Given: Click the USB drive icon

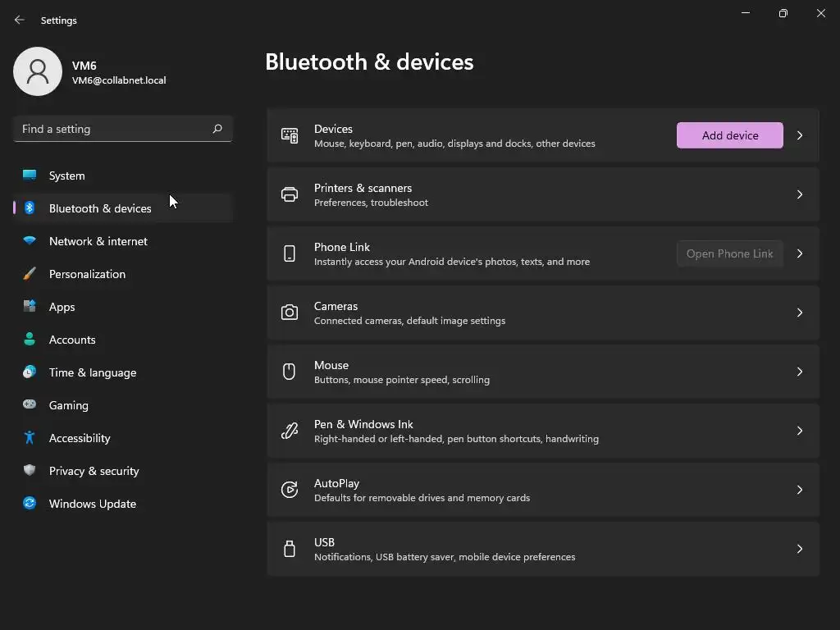Looking at the screenshot, I should click(x=290, y=549).
